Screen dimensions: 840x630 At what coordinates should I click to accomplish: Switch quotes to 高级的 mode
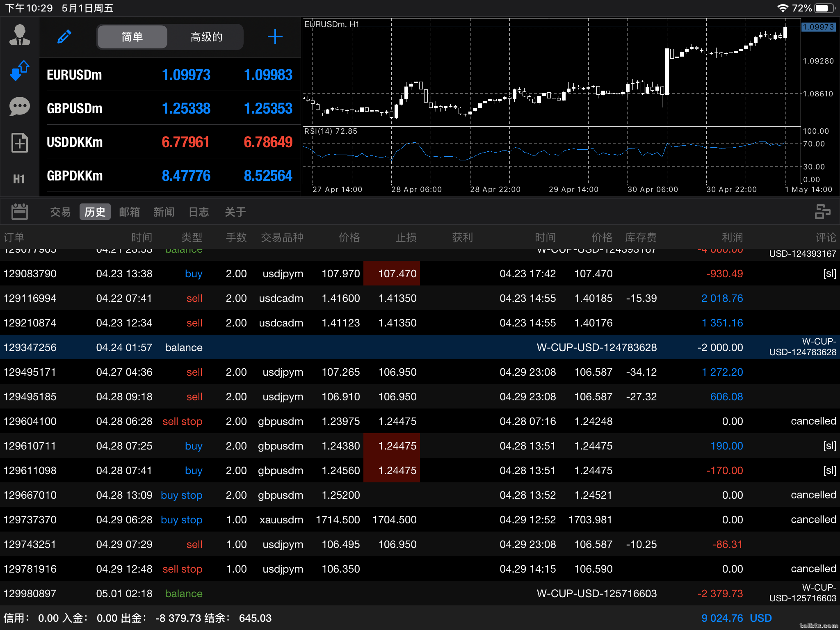click(x=206, y=37)
